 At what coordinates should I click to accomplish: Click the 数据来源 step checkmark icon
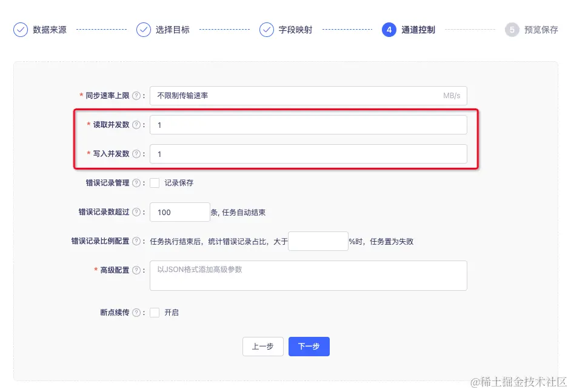[21, 30]
